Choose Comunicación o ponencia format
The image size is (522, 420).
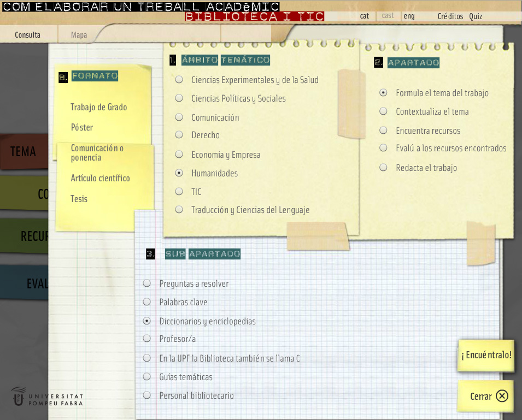pos(97,152)
